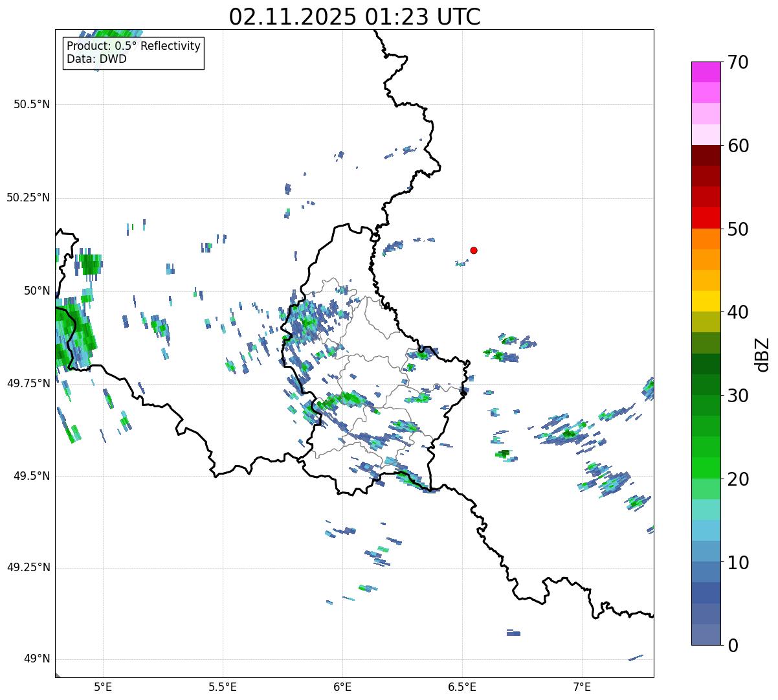Click the 50.25°N latitude label
Screen dimensions: 778x700
[28, 198]
